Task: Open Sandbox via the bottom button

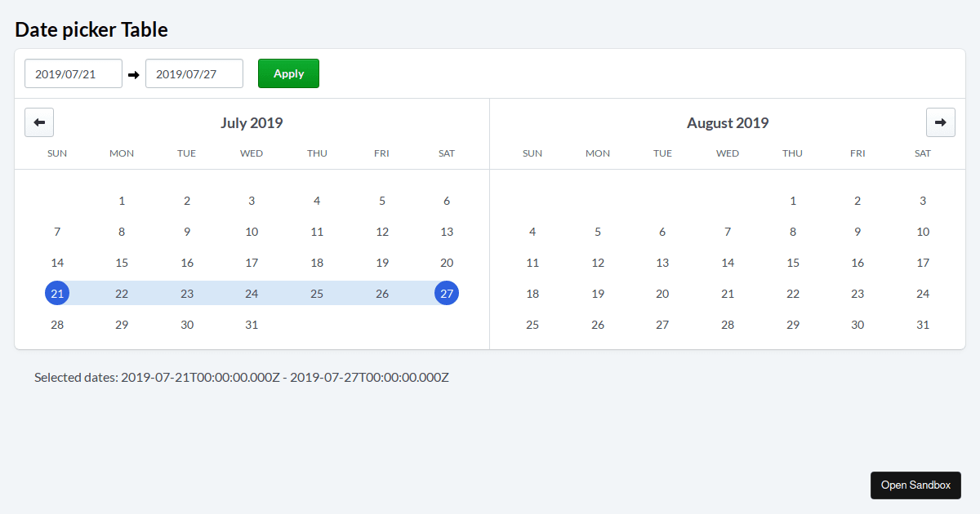Action: [915, 485]
